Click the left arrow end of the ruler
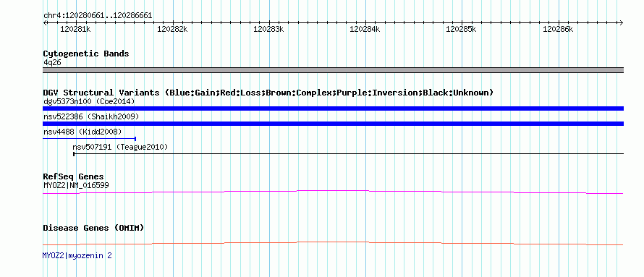The image size is (644, 277). (x=45, y=23)
